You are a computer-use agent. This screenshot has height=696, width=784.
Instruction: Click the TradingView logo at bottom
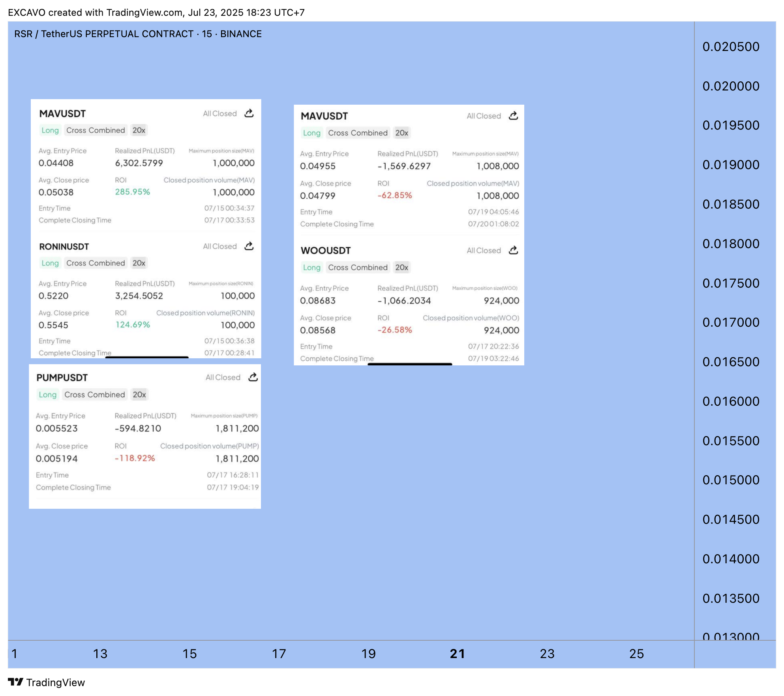46,683
